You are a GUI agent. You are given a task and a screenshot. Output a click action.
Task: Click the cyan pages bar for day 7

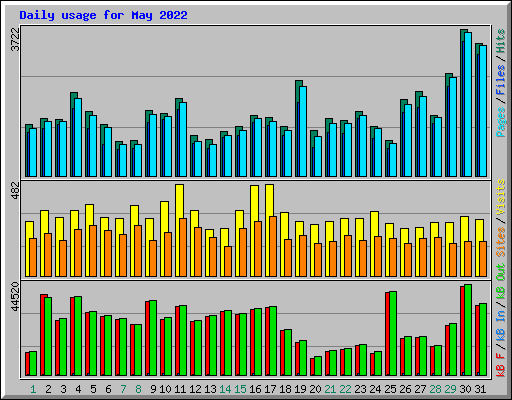click(123, 160)
